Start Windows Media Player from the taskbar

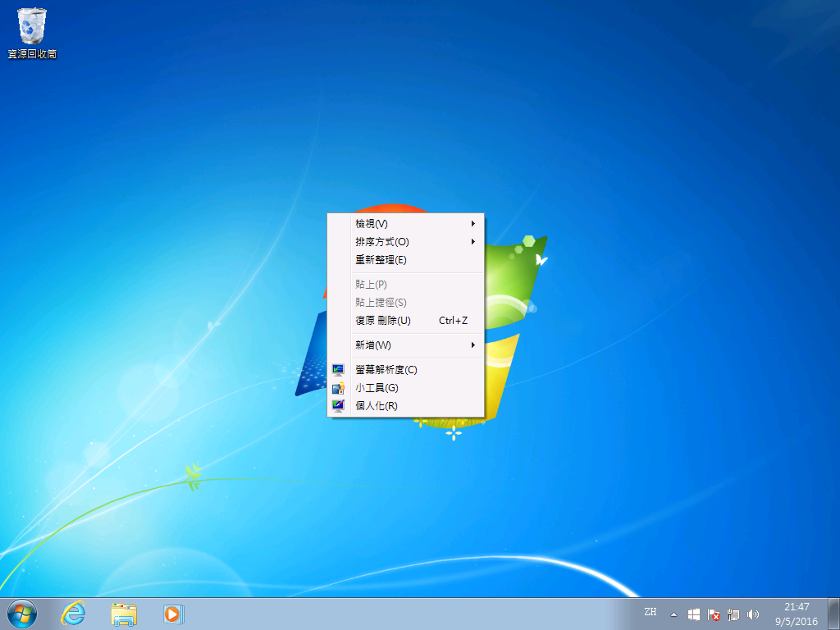[173, 613]
